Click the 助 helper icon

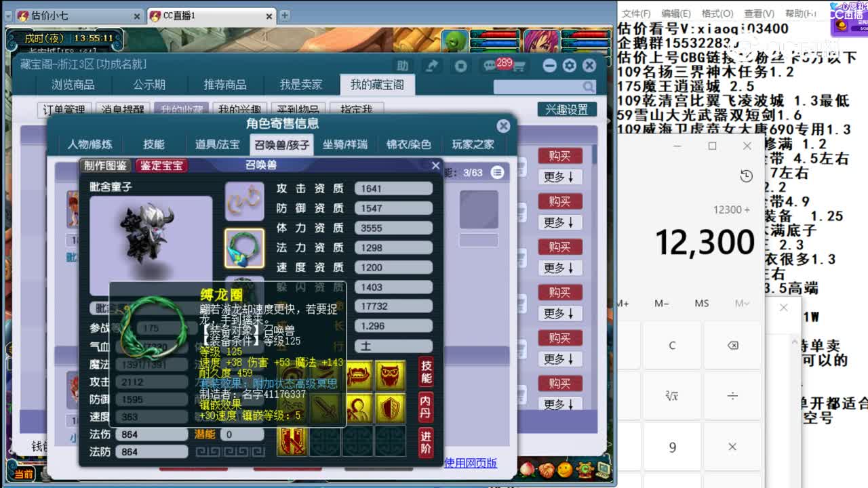[403, 66]
